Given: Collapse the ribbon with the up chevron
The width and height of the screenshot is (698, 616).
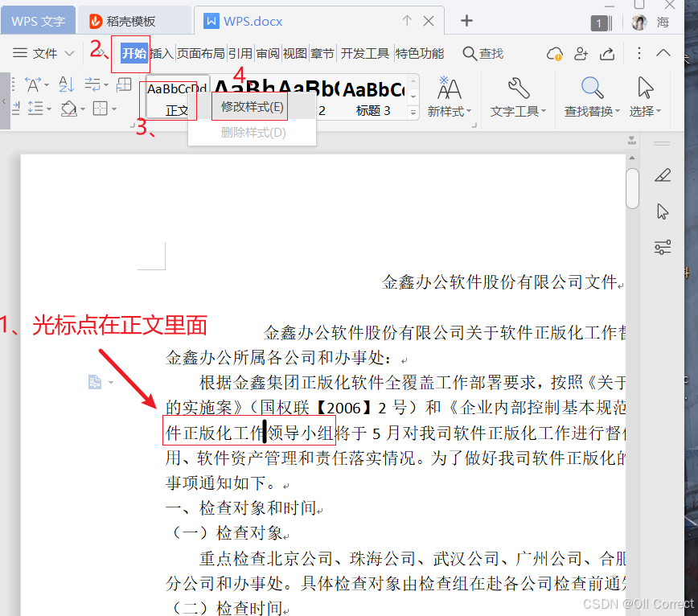Looking at the screenshot, I should click(663, 53).
